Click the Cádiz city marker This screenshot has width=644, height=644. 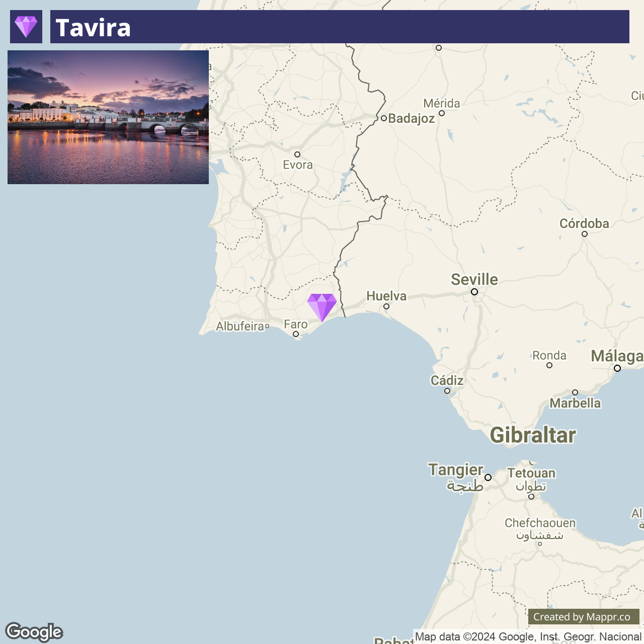tap(447, 391)
